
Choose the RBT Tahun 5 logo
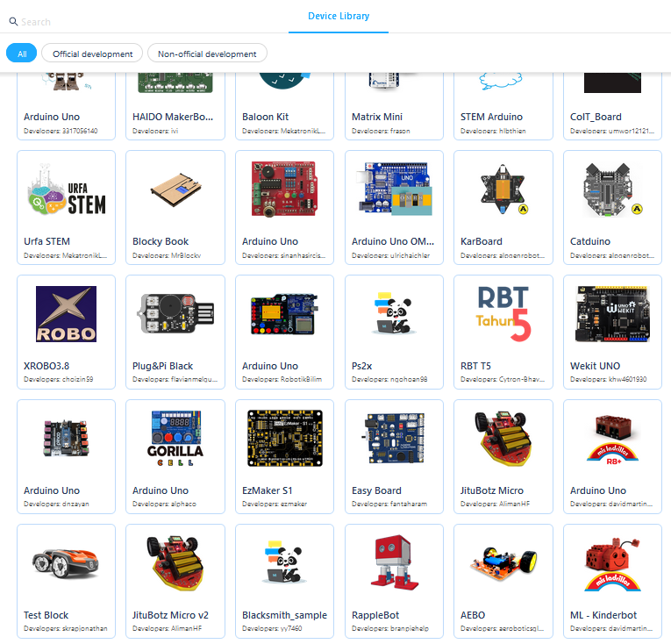pyautogui.click(x=503, y=314)
